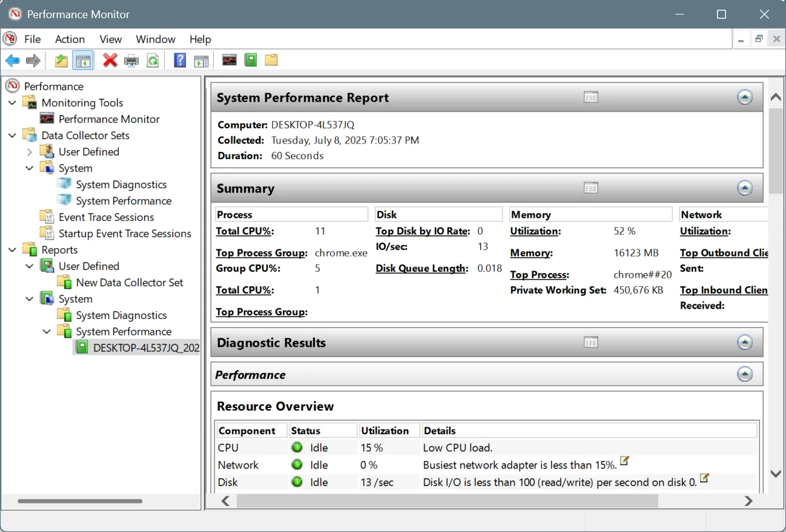Click the note icon on Network row

tap(624, 461)
